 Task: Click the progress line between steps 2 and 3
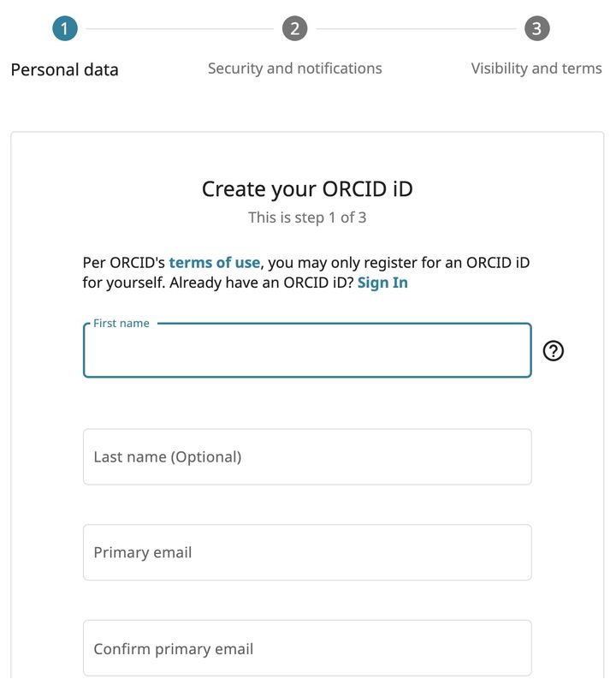tap(415, 29)
